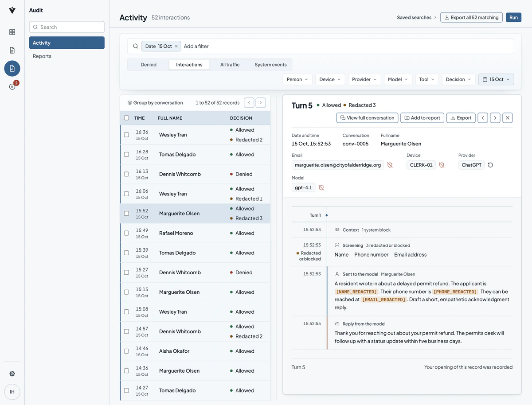Click the circular arrow icon beside ChatGPT
The width and height of the screenshot is (532, 405).
point(490,165)
